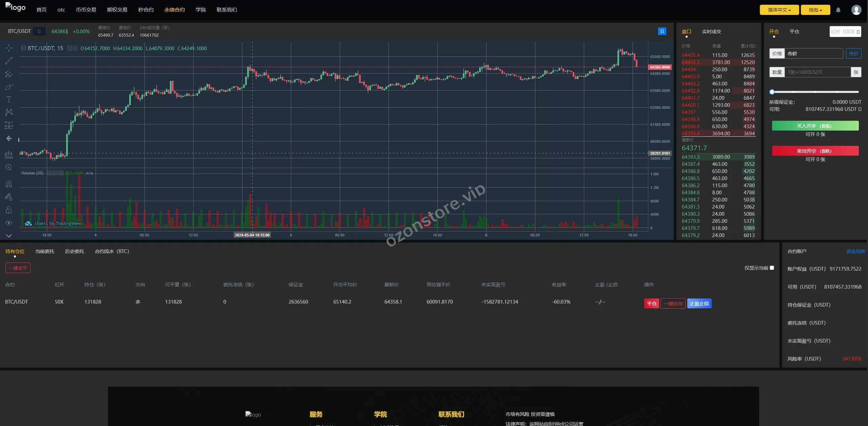Activate the brush drawing tool
868x426 pixels.
pos(9,87)
